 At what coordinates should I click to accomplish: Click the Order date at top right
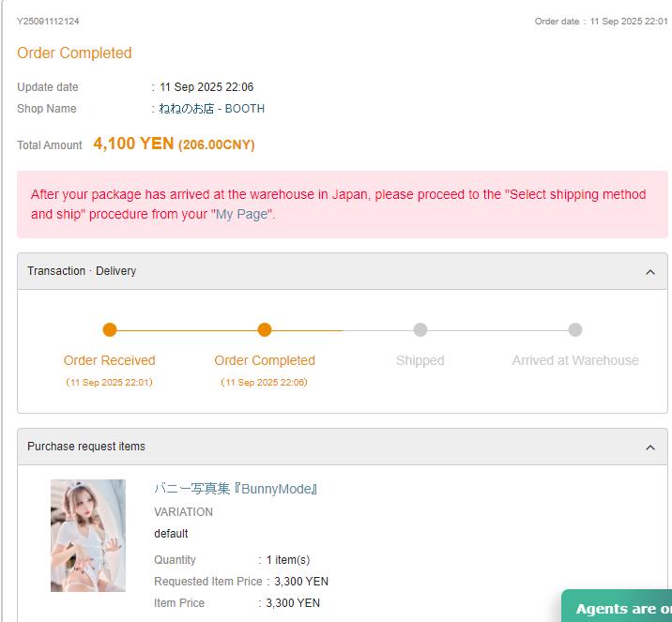pyautogui.click(x=601, y=22)
